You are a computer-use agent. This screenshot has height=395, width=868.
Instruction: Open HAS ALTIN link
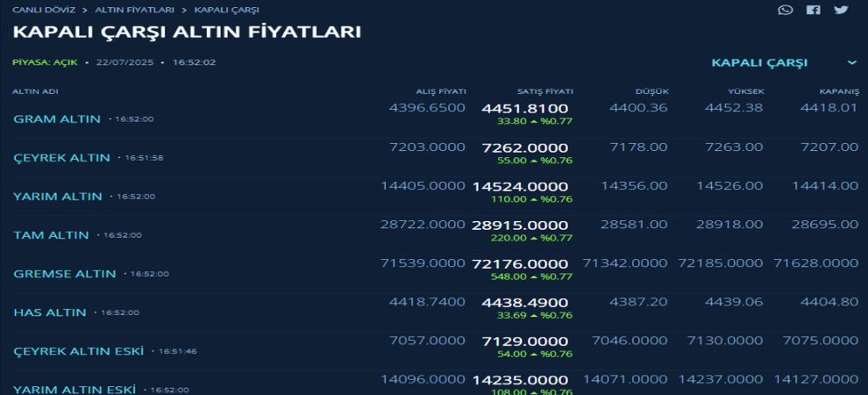pos(50,312)
